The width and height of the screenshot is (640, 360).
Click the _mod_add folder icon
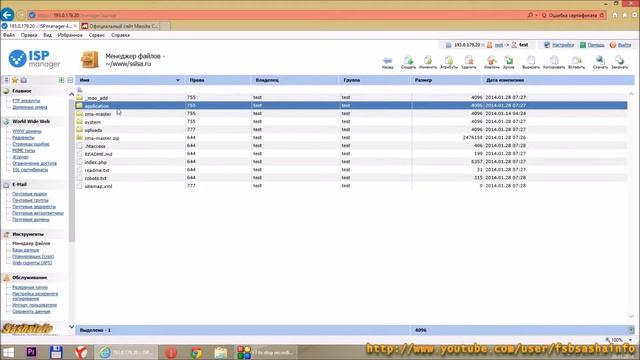tap(80, 98)
